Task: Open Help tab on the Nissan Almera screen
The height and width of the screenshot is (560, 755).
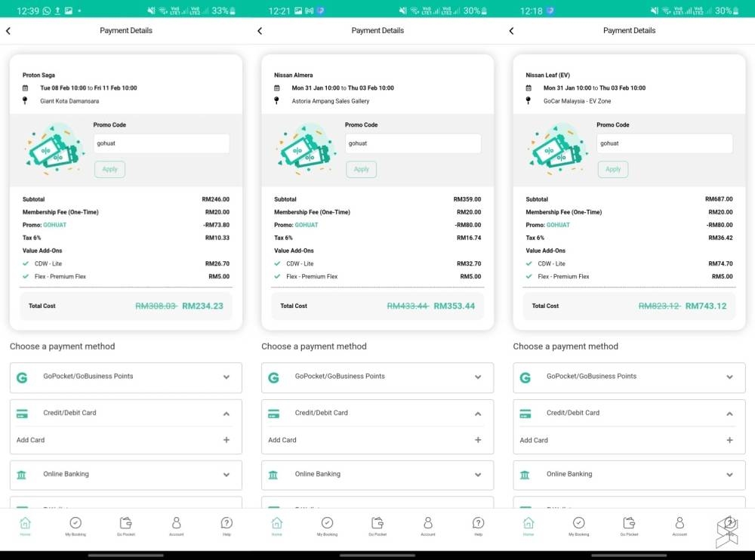Action: pos(478,526)
